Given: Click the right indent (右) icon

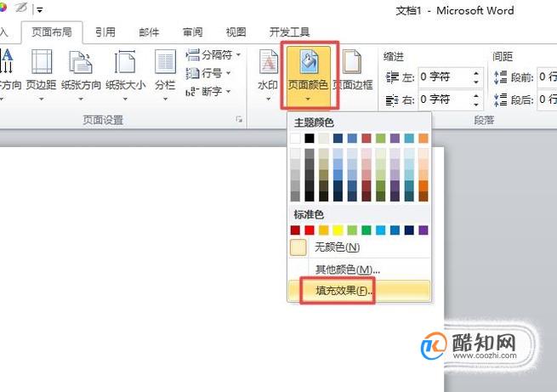Looking at the screenshot, I should [x=392, y=100].
